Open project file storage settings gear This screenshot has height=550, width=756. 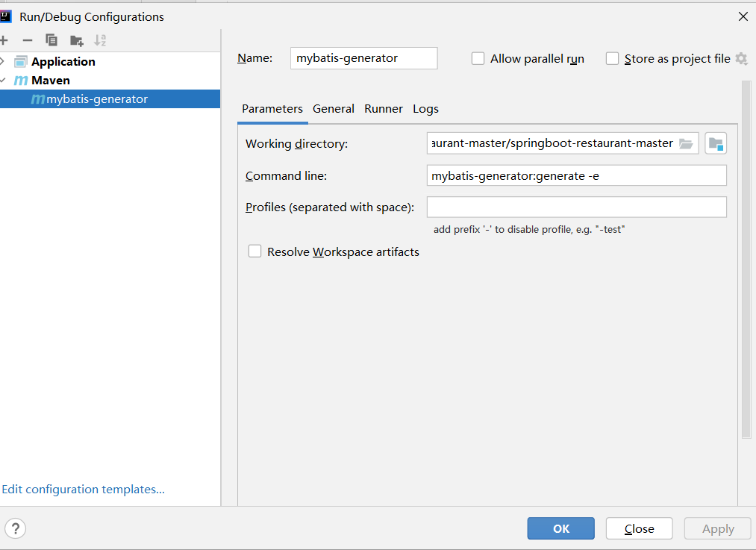tap(742, 59)
